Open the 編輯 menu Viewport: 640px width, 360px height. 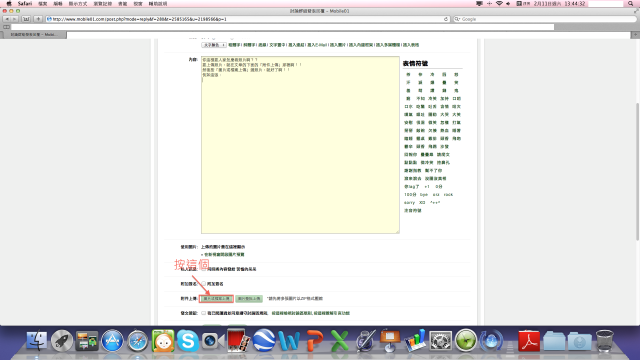tap(58, 4)
